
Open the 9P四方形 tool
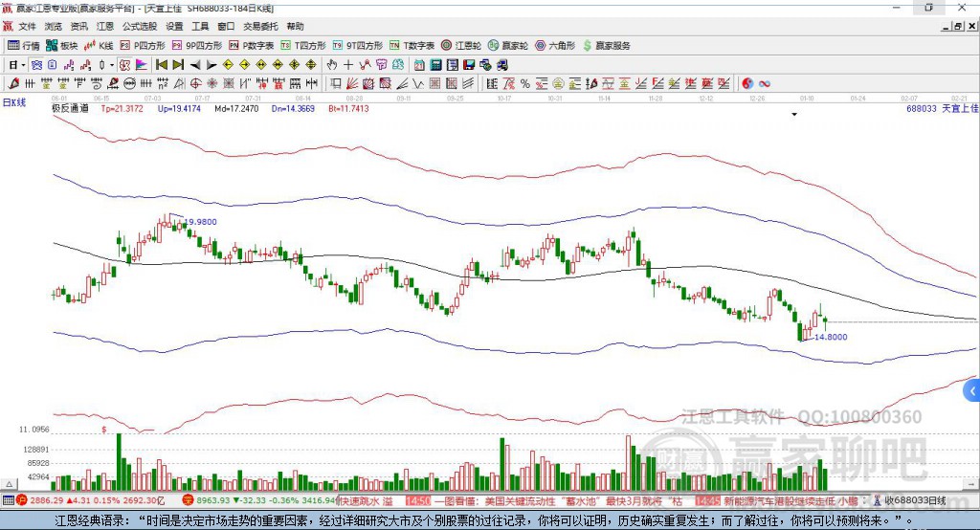tap(197, 46)
